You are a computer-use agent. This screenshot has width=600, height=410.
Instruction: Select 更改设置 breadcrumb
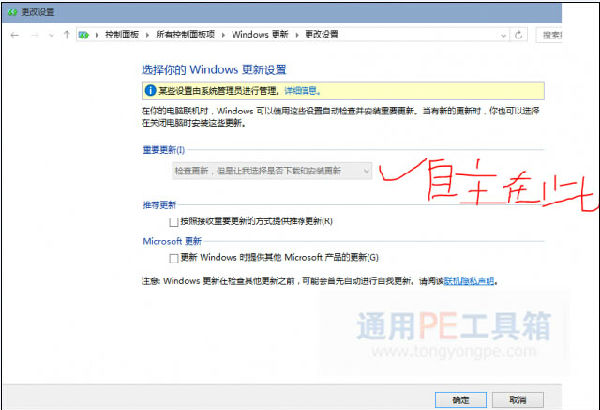coord(321,35)
